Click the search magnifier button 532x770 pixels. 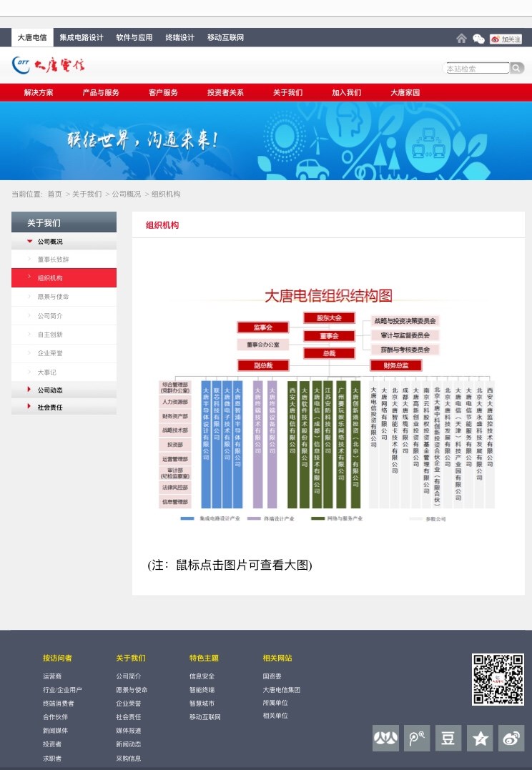point(516,68)
